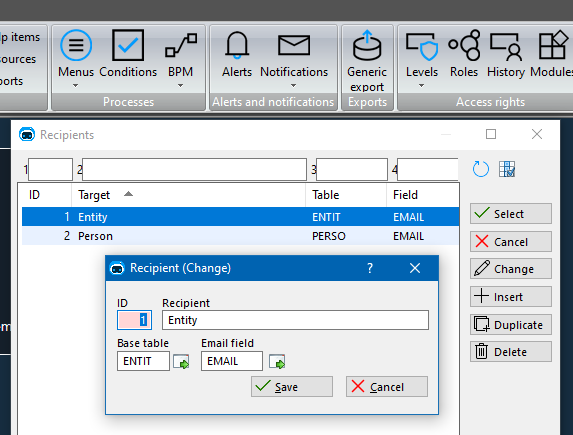Image resolution: width=573 pixels, height=435 pixels.
Task: Click the refresh icon in Recipients window
Action: pyautogui.click(x=481, y=169)
